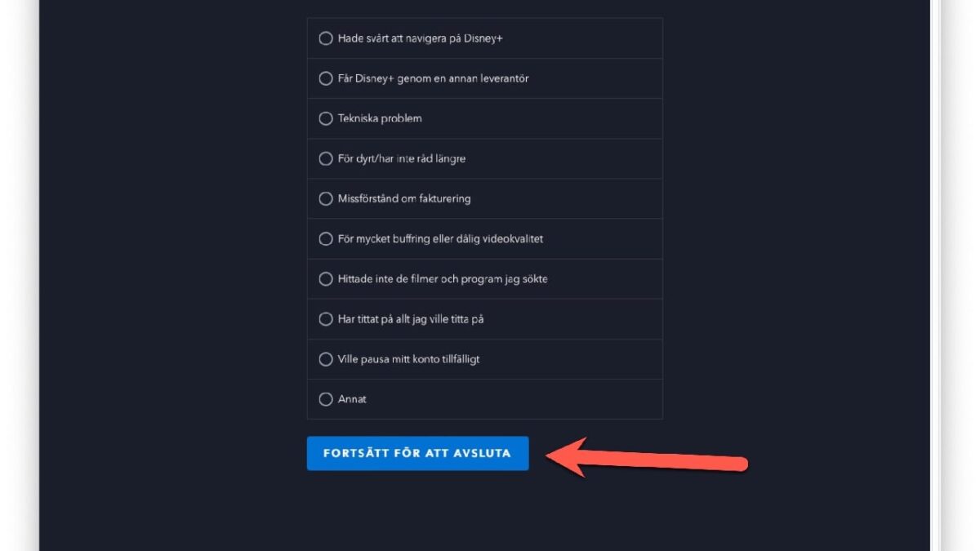Choose 'Hittade inte de filmer och program jag sökte'
This screenshot has height=551, width=980.
click(x=325, y=278)
